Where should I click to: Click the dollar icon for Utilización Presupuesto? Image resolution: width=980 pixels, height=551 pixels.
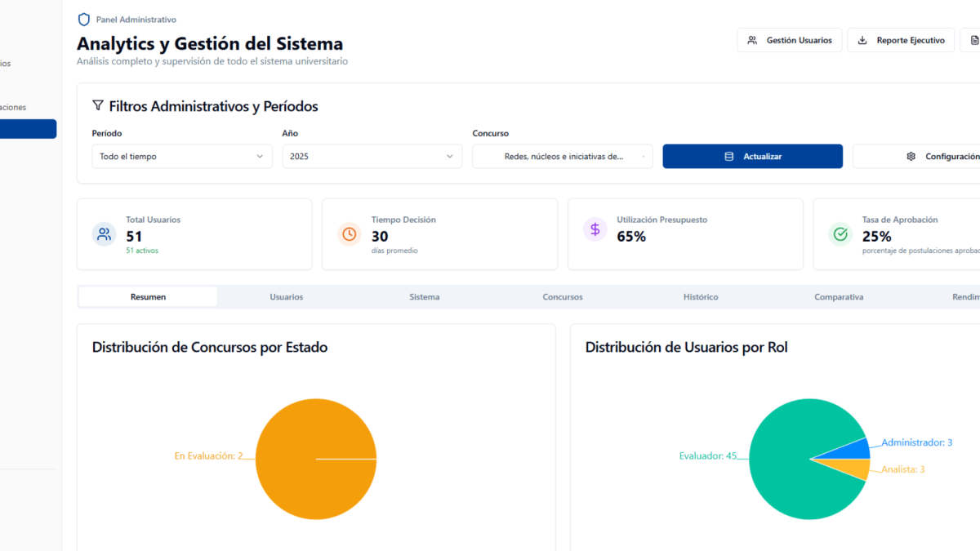point(595,230)
